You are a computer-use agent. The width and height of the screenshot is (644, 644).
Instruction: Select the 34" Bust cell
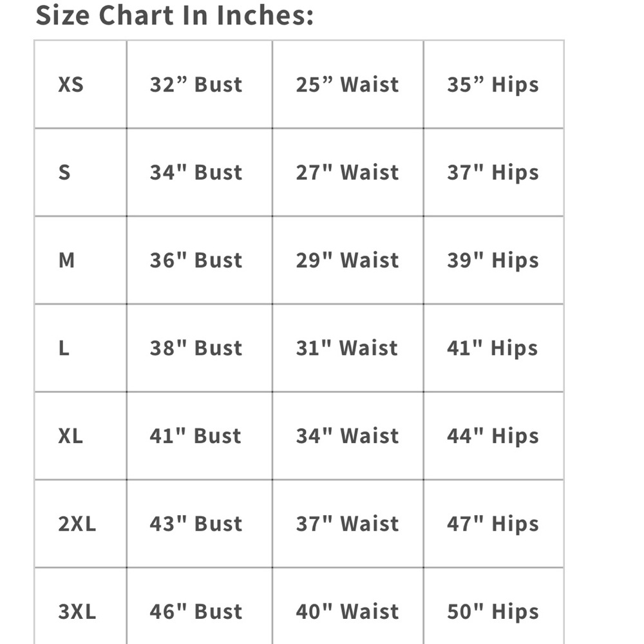pos(200,173)
